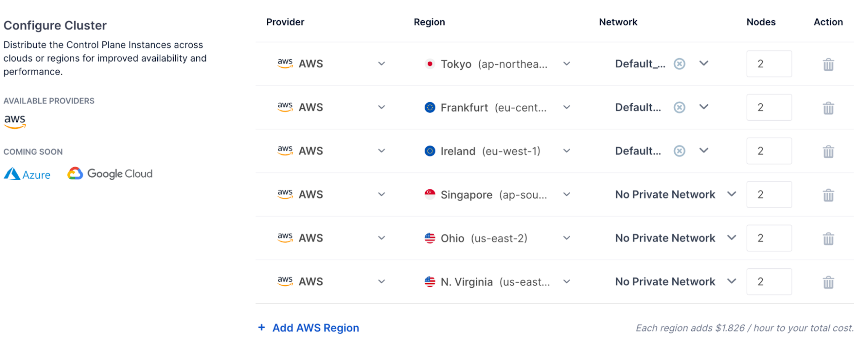Delete the Ohio region row
This screenshot has width=868, height=349.
(x=828, y=239)
